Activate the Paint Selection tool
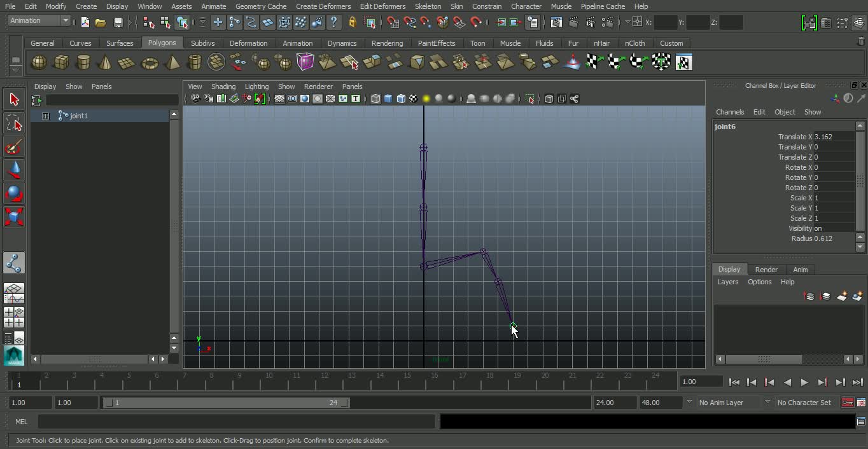868x449 pixels. click(14, 147)
